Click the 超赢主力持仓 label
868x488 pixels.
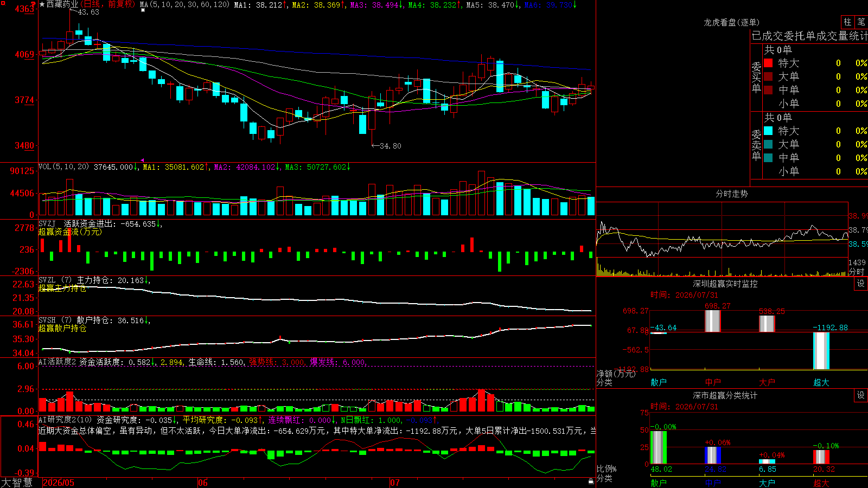(62, 288)
